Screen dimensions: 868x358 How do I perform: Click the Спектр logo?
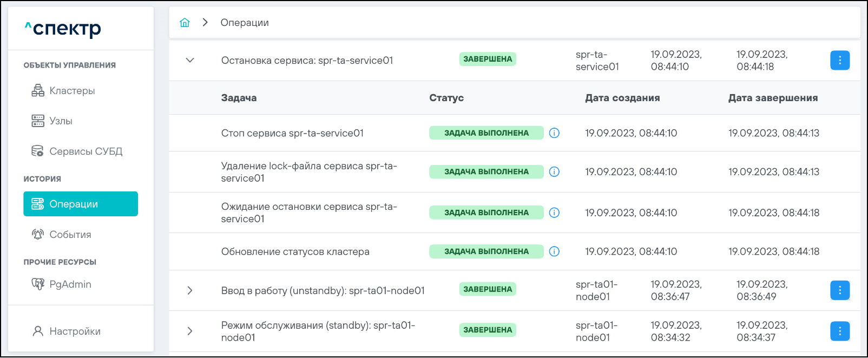[x=63, y=29]
